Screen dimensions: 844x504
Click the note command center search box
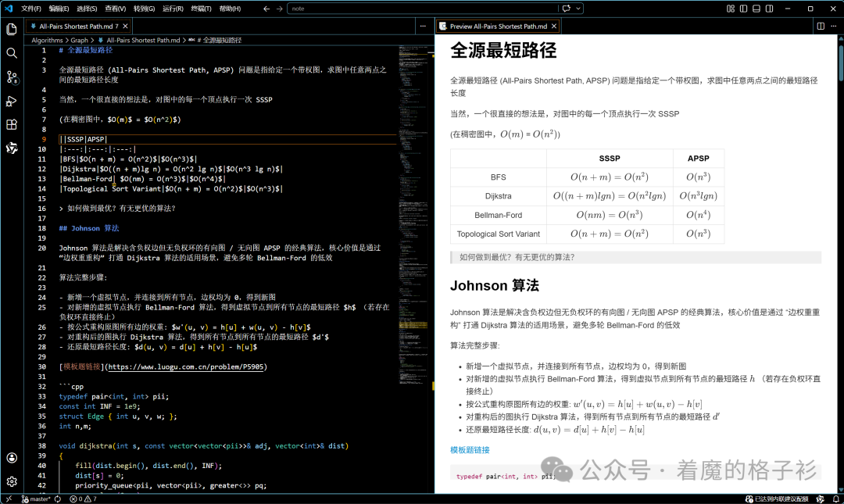[x=423, y=9]
